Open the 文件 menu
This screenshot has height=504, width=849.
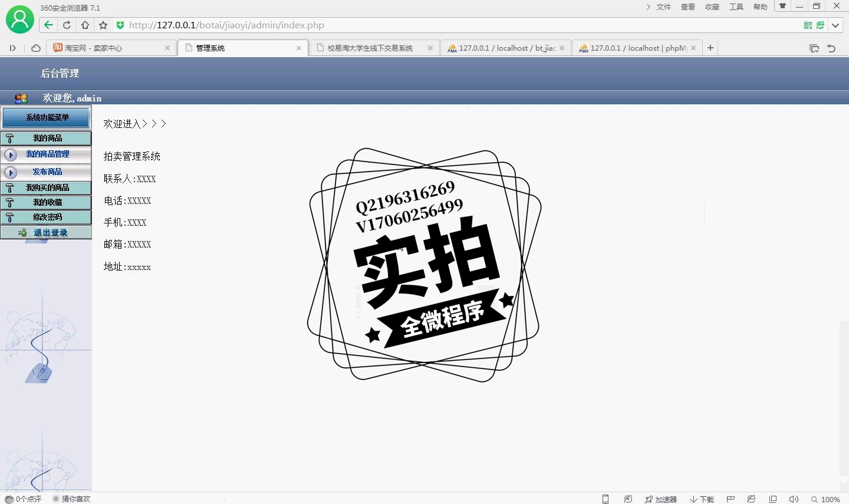coord(664,7)
